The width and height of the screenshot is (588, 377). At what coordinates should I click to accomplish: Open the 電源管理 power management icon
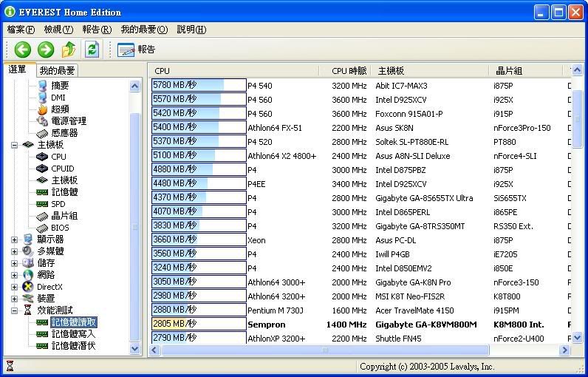point(42,121)
